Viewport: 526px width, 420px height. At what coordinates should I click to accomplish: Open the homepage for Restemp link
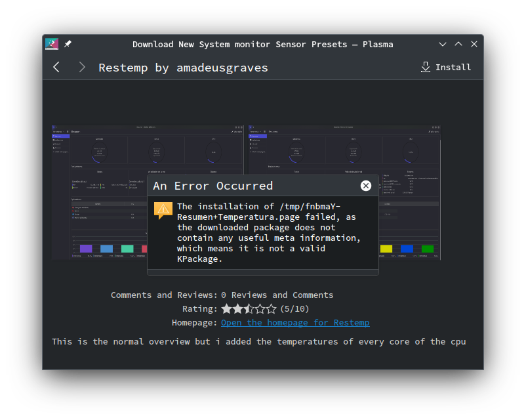tap(295, 322)
